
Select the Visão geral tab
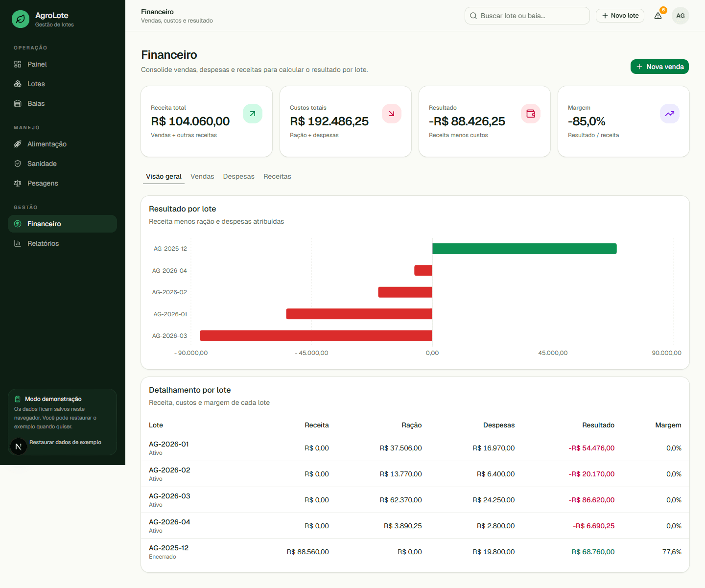click(164, 176)
